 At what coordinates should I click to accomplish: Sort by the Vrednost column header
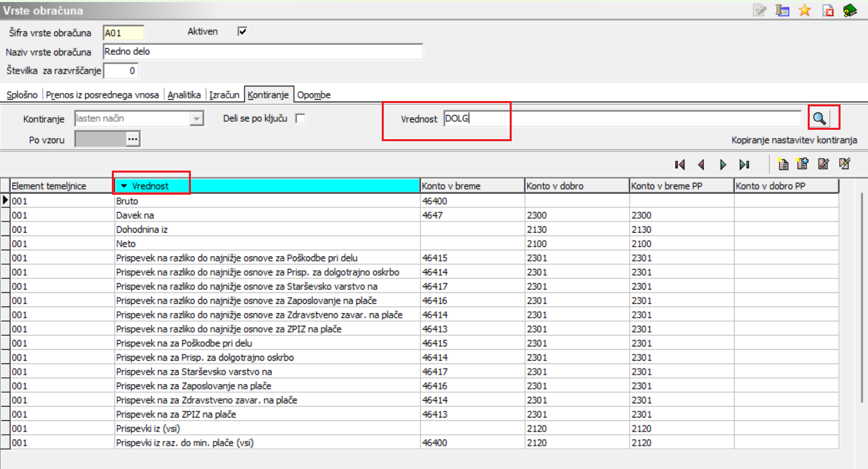pyautogui.click(x=151, y=185)
